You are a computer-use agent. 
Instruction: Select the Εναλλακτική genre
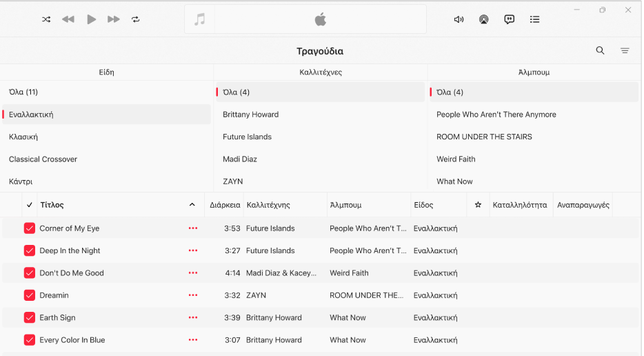point(106,115)
